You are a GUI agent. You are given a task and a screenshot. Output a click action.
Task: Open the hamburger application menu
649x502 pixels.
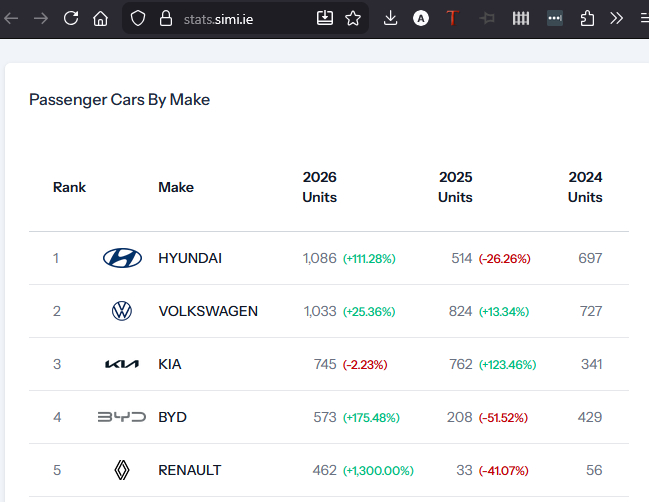click(643, 18)
